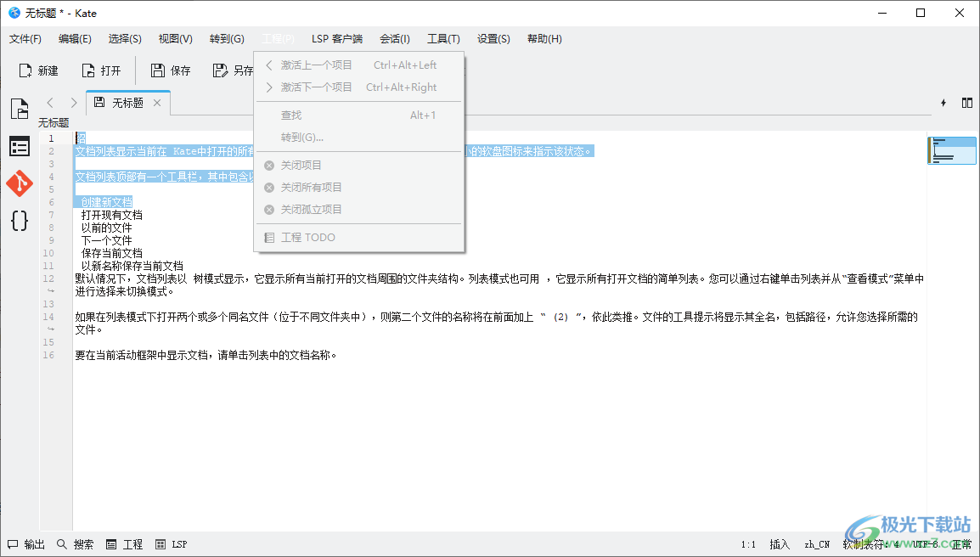
Task: Choose 激活上一个项目 menu entry
Action: pyautogui.click(x=358, y=65)
